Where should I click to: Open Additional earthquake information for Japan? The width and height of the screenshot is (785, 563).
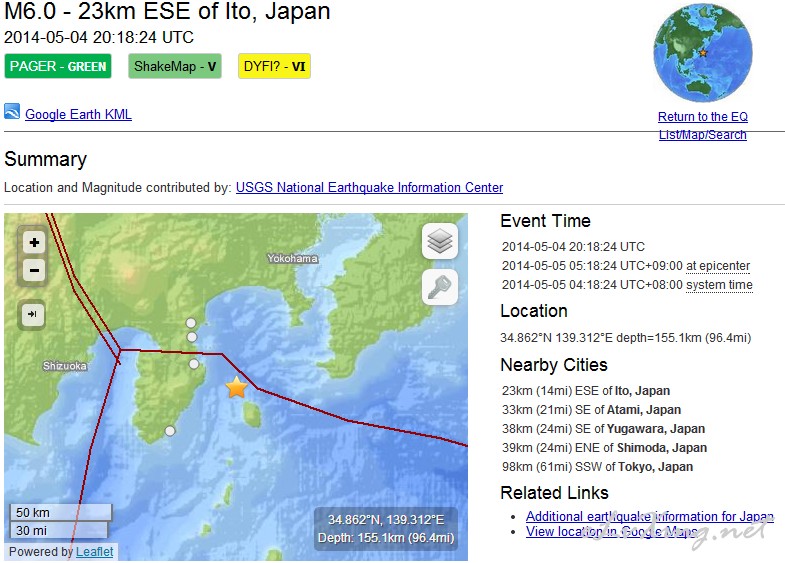point(649,517)
